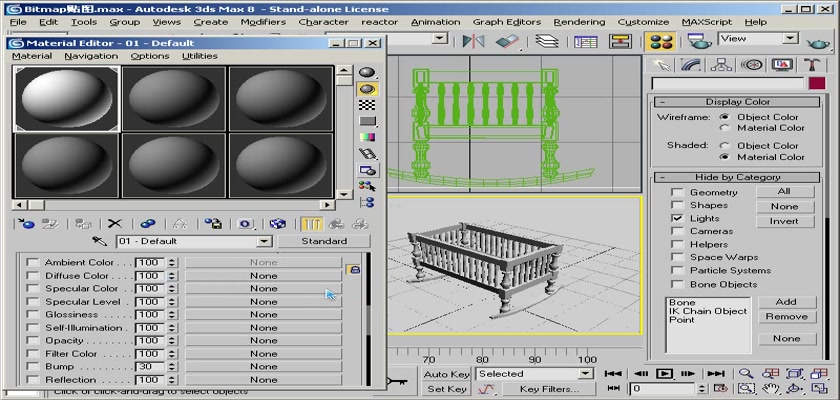Click the Mirror tool in main toolbar
The width and height of the screenshot is (840, 400).
click(x=473, y=41)
